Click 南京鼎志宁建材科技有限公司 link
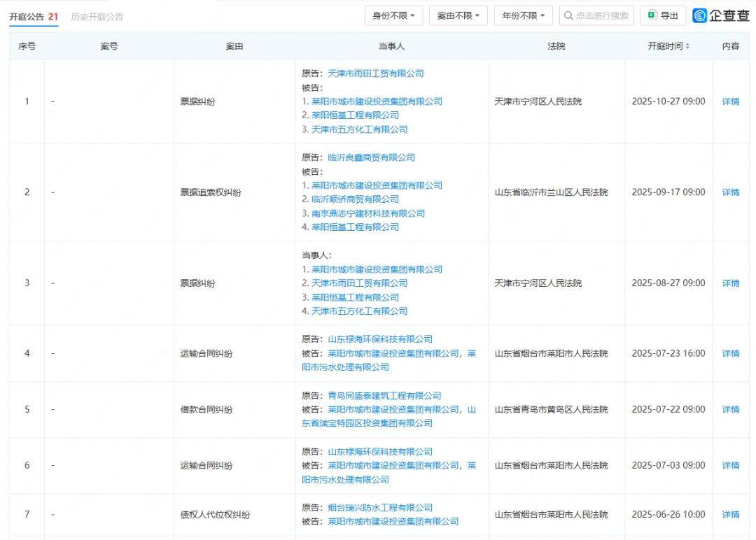 pos(368,213)
